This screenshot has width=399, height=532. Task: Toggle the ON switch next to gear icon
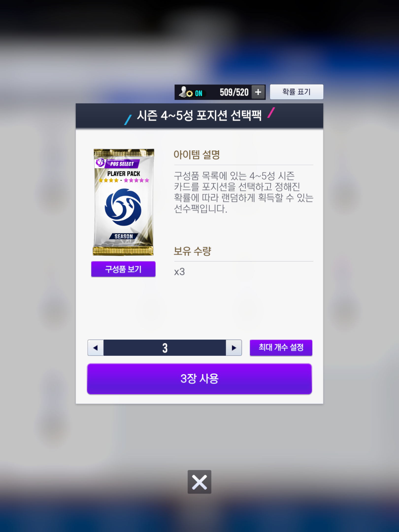click(199, 93)
